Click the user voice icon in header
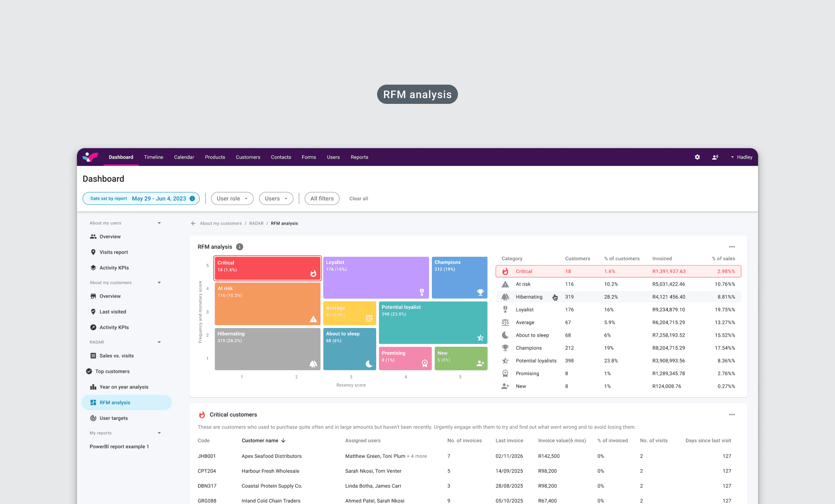This screenshot has width=835, height=504. click(x=715, y=157)
